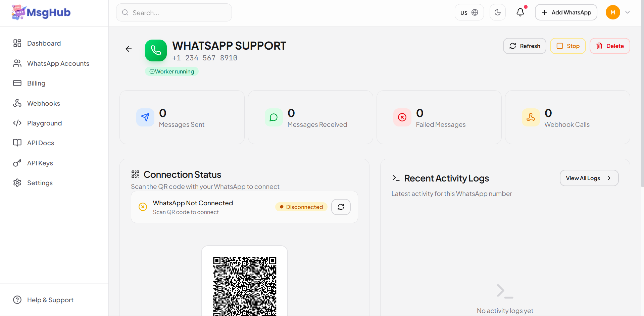Click the Help question mark icon
Viewport: 644px width, 316px height.
click(x=17, y=300)
